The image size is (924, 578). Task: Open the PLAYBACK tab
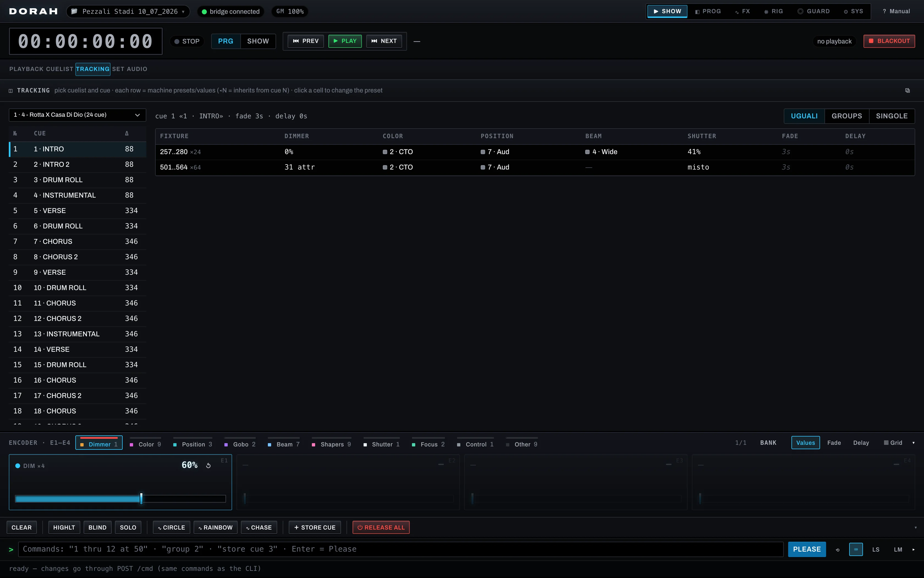(x=26, y=69)
